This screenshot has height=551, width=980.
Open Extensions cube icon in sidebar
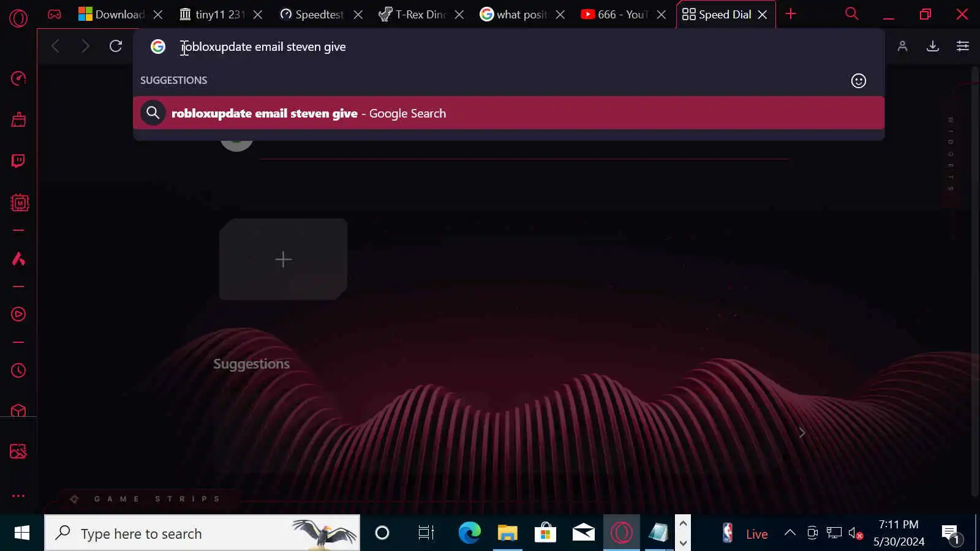pyautogui.click(x=18, y=410)
